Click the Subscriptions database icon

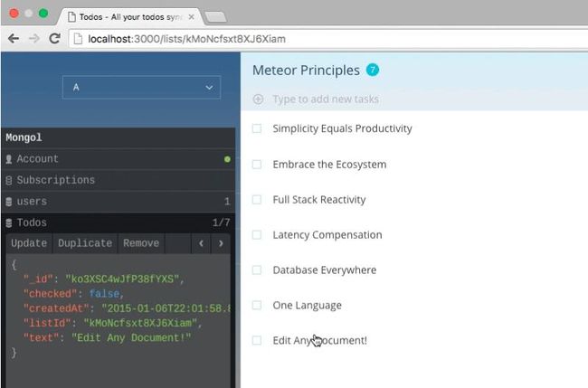9,181
